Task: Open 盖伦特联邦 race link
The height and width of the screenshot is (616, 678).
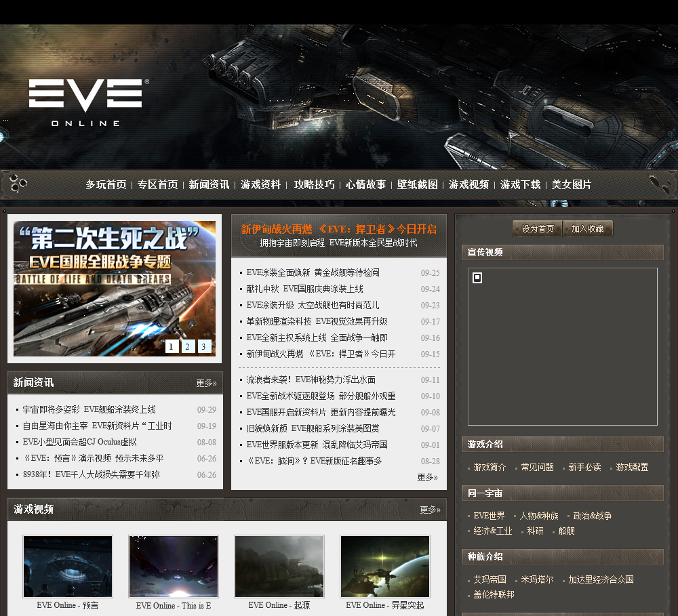Action: coord(494,595)
